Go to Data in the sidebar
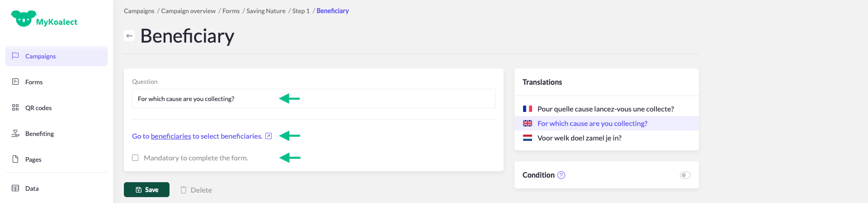The width and height of the screenshot is (868, 203). [x=32, y=188]
